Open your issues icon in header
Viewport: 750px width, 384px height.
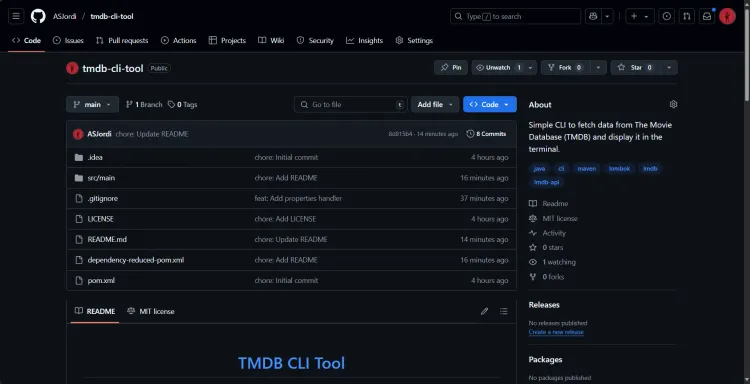(667, 16)
